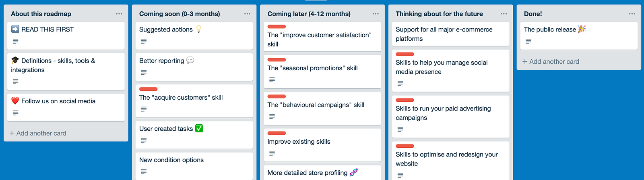Open the behavioural campaigns skill card
The width and height of the screenshot is (644, 180).
point(316,105)
